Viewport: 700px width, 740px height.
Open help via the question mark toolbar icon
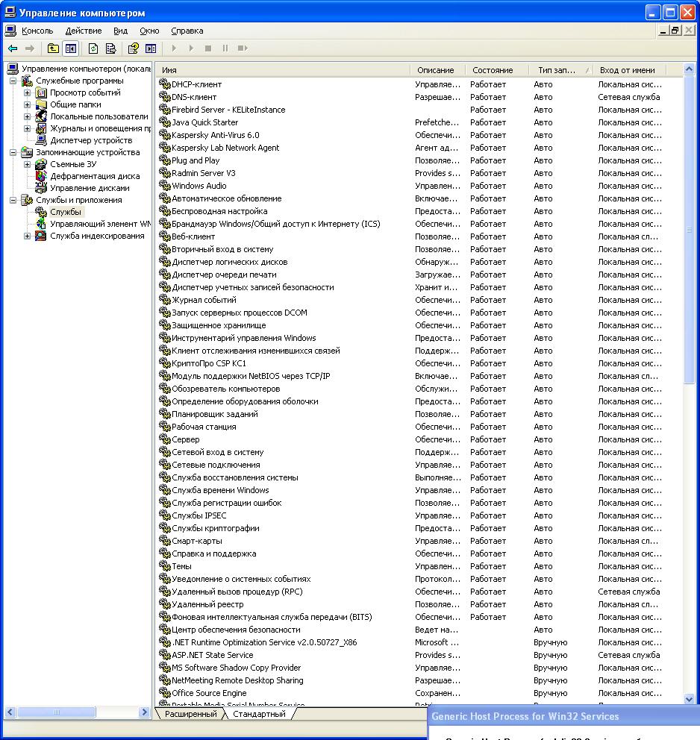pos(134,48)
